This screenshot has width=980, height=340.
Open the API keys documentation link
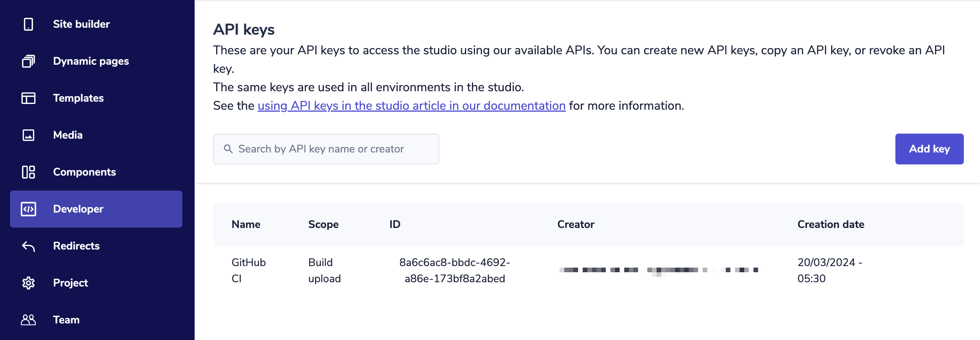pos(411,106)
